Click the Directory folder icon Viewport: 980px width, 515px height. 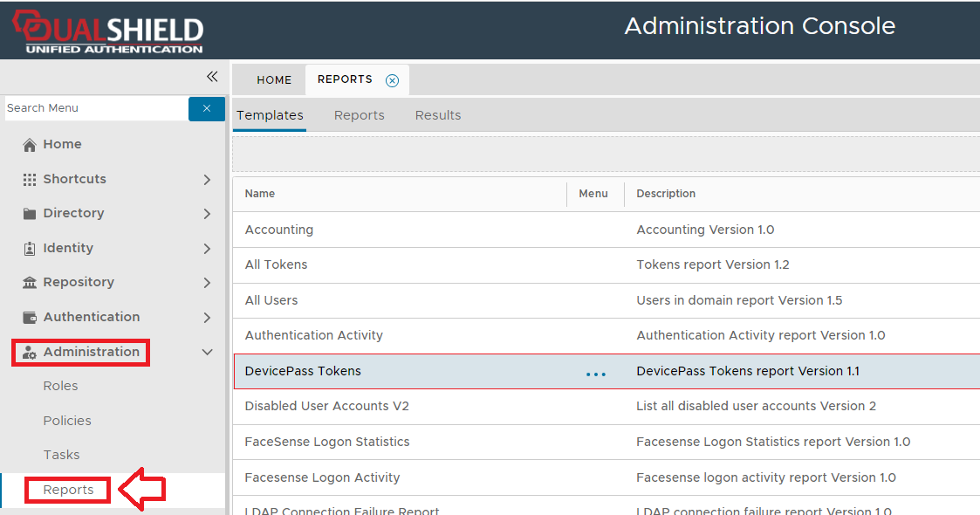[x=30, y=214]
